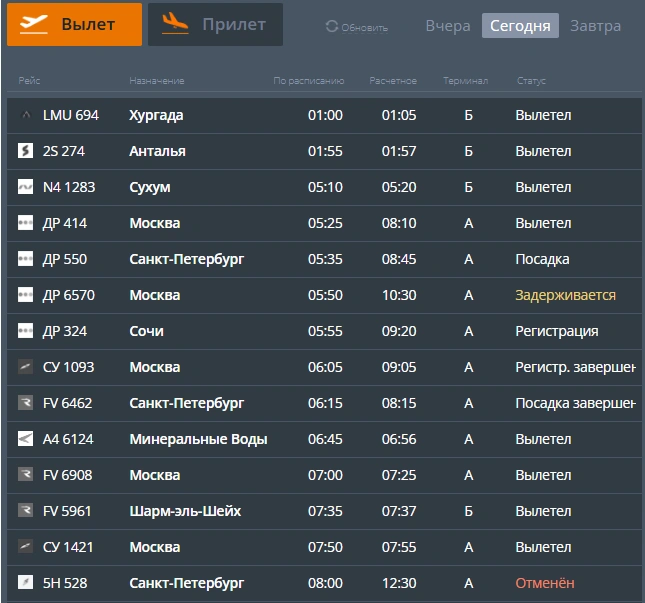Select the Сегодня day tab

click(520, 26)
